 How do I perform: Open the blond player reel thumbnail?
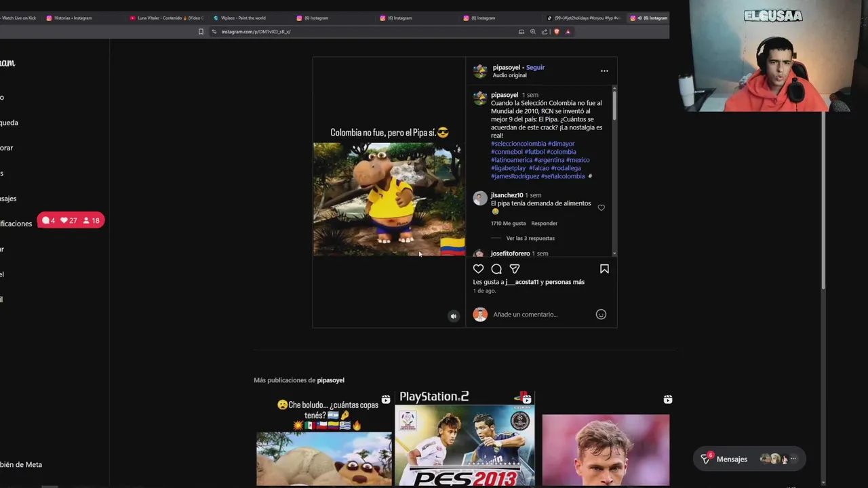click(x=606, y=439)
